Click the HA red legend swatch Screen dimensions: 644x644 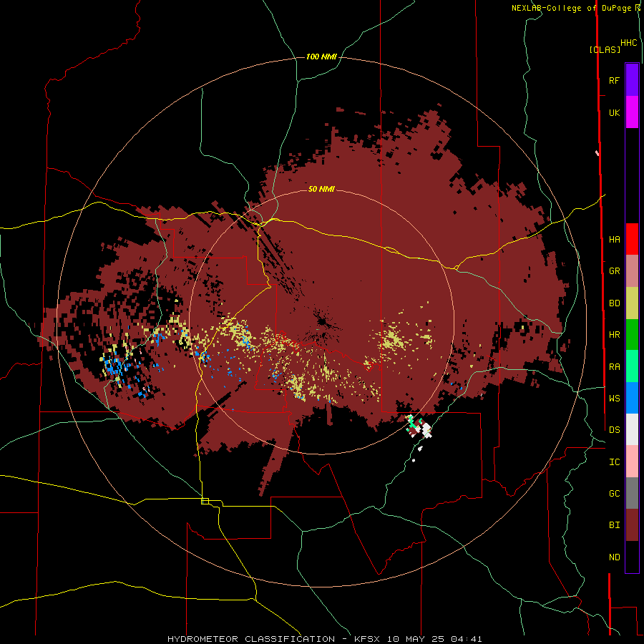(632, 239)
